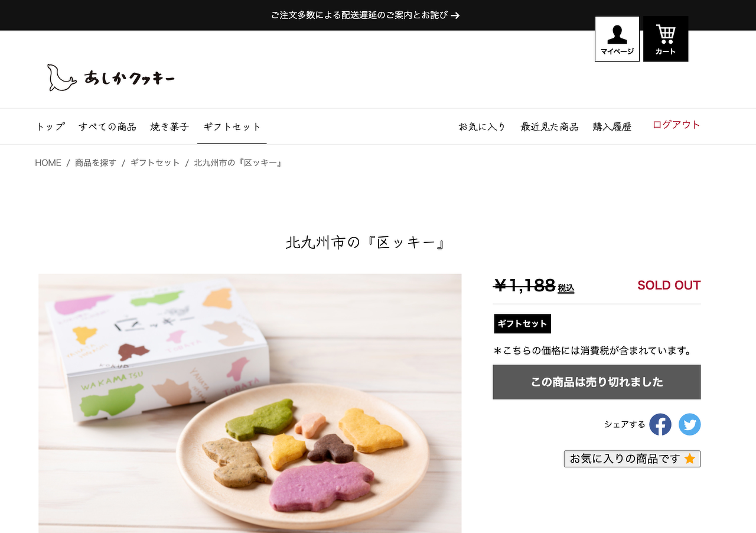Open the 焼き菓子 category
756x533 pixels.
[x=170, y=126]
